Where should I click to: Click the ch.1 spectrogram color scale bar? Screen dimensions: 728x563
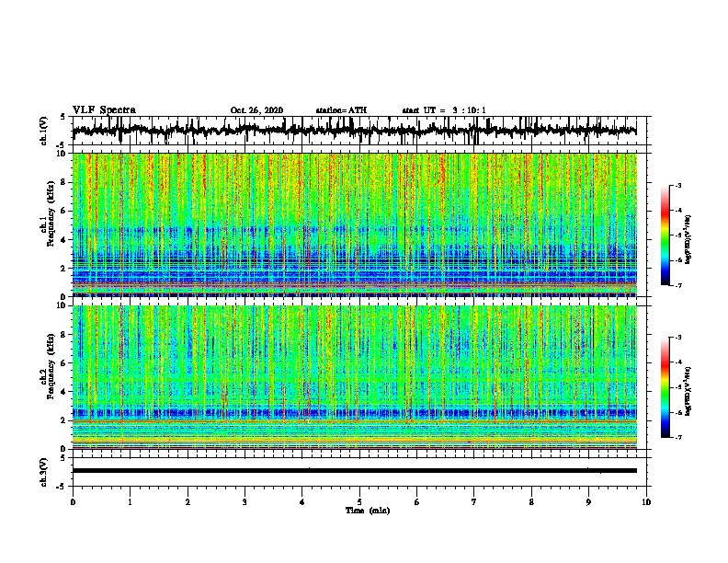click(x=665, y=236)
